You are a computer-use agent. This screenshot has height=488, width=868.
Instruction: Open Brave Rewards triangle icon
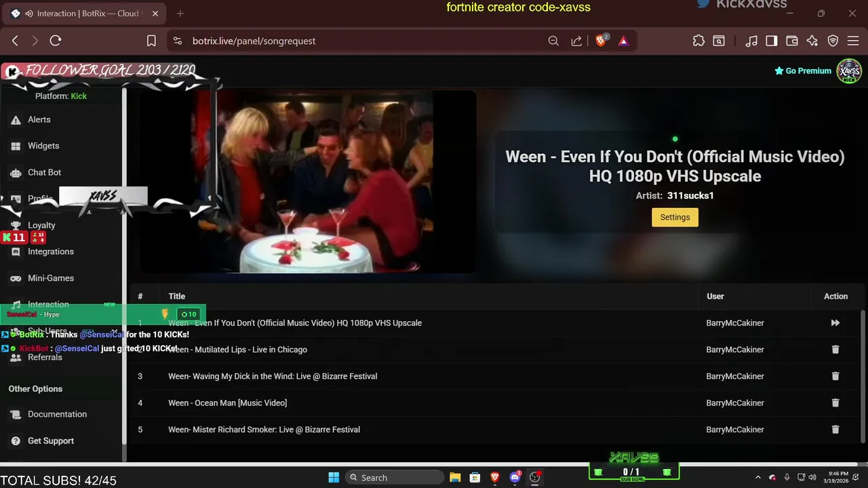click(623, 41)
